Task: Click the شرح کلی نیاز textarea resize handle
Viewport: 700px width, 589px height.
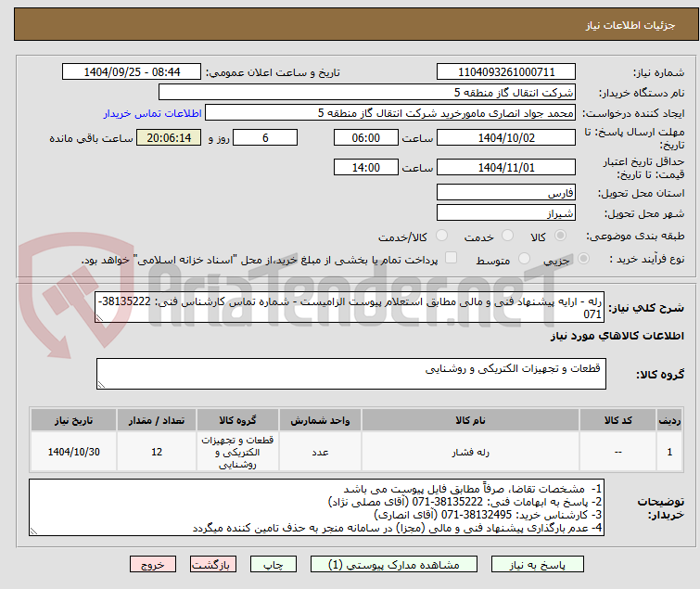Action: click(99, 318)
